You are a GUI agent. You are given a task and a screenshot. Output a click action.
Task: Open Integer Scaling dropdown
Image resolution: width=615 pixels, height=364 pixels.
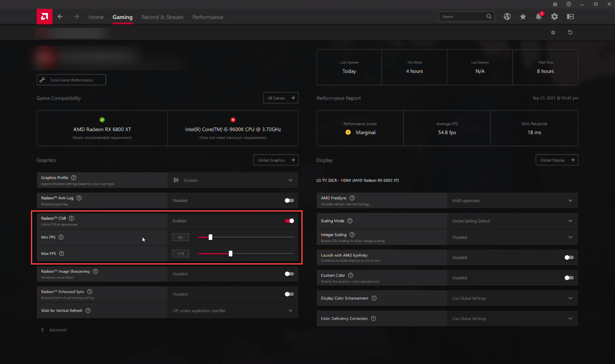point(513,237)
